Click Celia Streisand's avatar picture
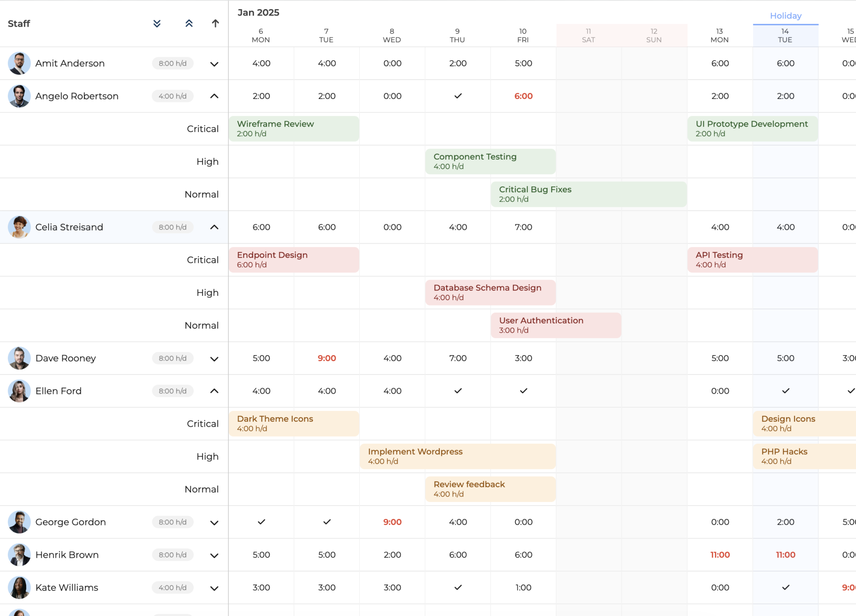 (19, 227)
